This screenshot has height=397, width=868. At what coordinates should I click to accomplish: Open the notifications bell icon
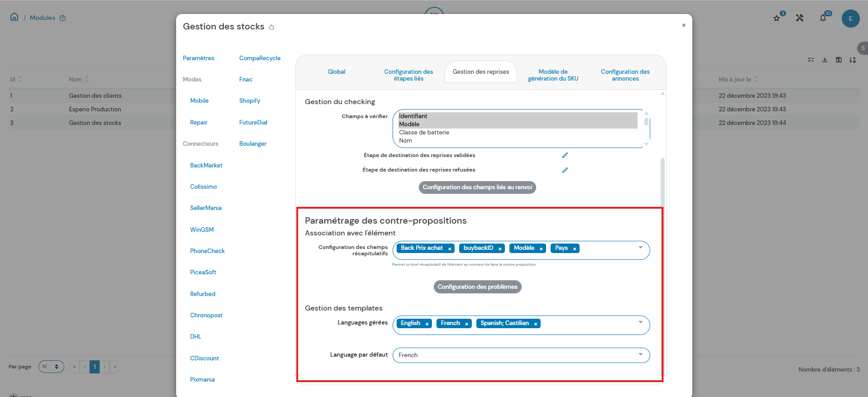(x=823, y=18)
